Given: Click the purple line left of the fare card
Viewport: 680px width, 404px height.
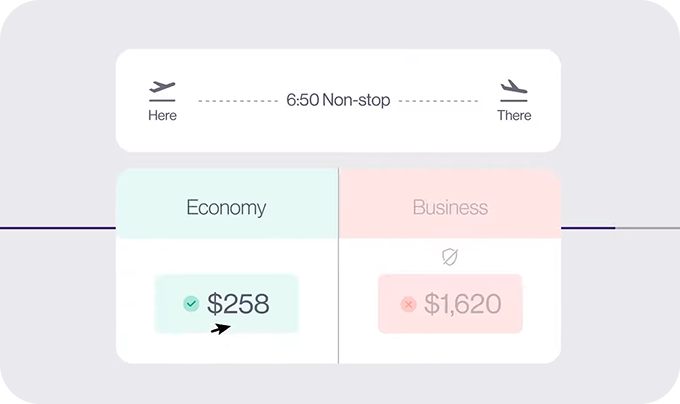Looking at the screenshot, I should (58, 228).
